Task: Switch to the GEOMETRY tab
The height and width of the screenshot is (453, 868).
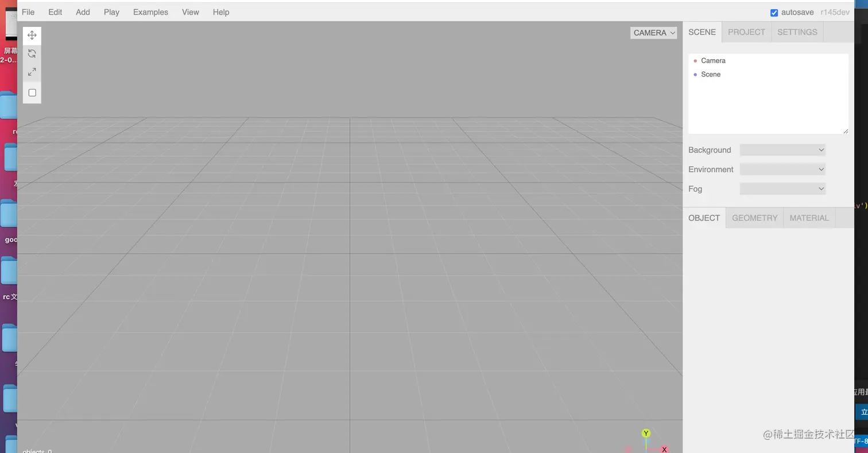Action: 754,218
